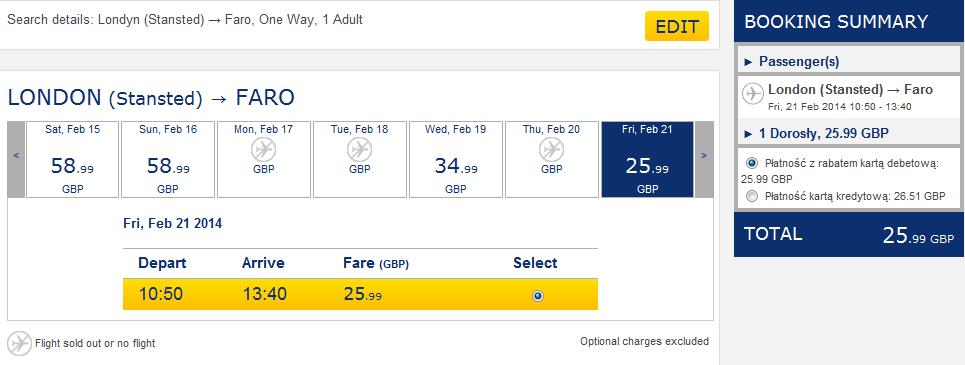Click the sold-out plane icon for Mon, Feb 17
The width and height of the screenshot is (965, 365).
pos(263,150)
